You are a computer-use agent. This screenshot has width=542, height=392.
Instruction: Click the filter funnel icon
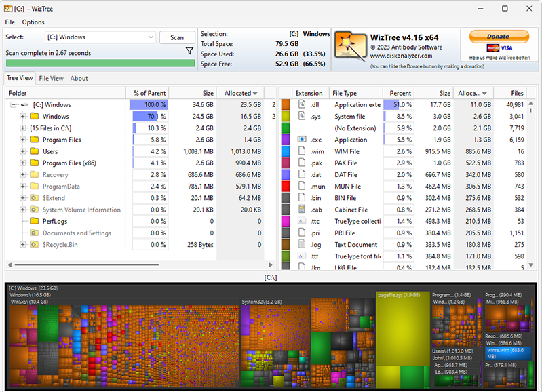tap(189, 51)
